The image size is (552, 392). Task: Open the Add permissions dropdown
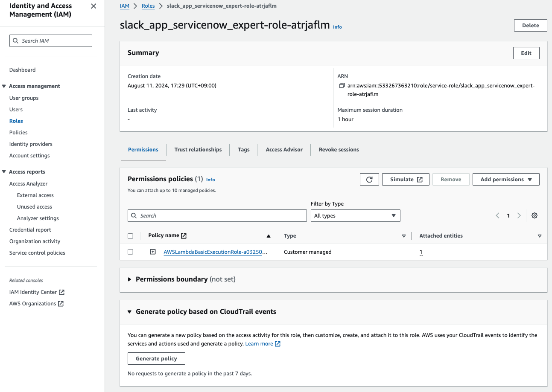pyautogui.click(x=506, y=180)
